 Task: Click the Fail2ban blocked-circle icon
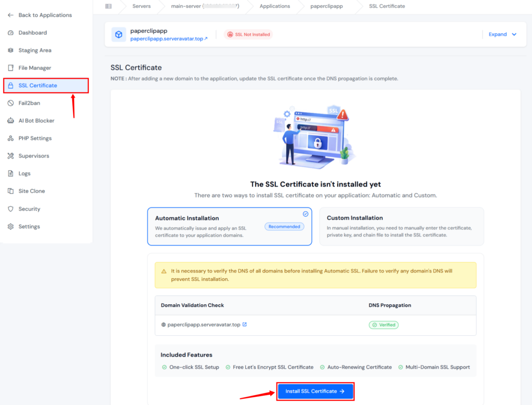[11, 103]
